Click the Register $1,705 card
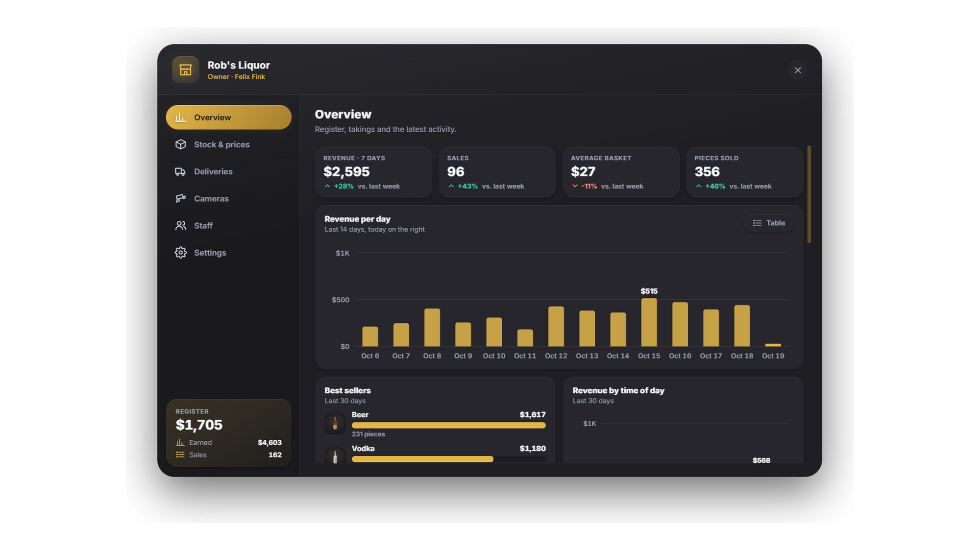Screen dimensions: 980x551 [228, 433]
